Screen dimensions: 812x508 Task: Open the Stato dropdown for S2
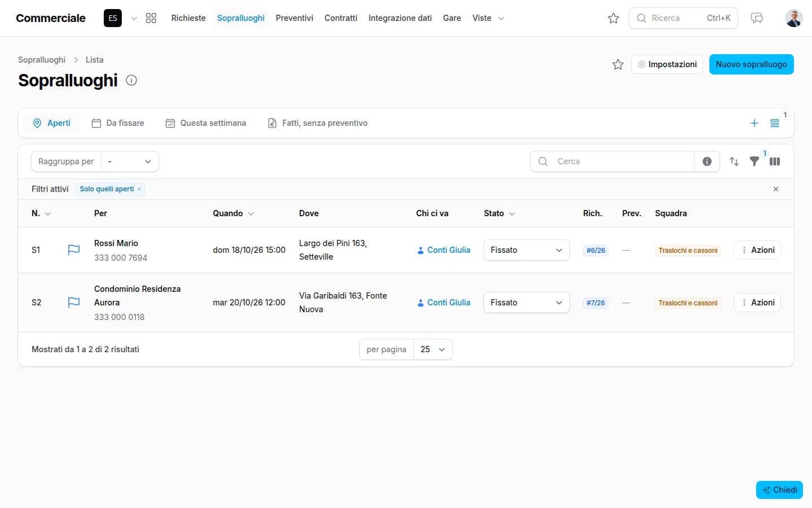pyautogui.click(x=526, y=303)
